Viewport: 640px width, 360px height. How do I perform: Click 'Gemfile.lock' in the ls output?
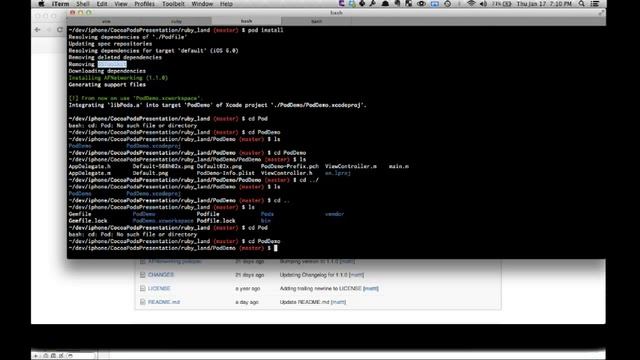pos(88,221)
